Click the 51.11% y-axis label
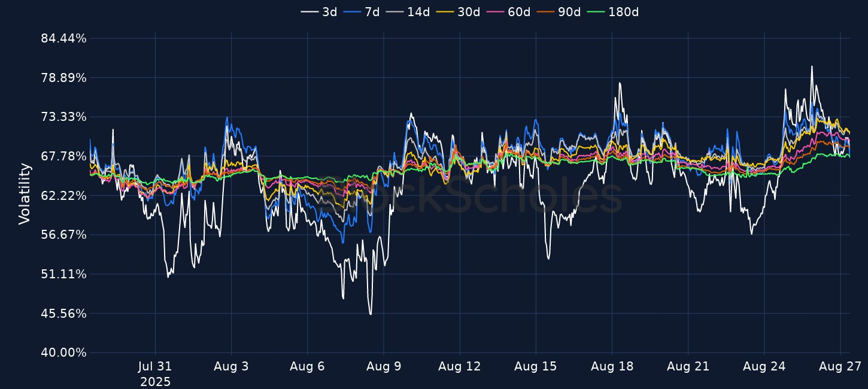Image resolution: width=868 pixels, height=389 pixels. click(x=63, y=275)
